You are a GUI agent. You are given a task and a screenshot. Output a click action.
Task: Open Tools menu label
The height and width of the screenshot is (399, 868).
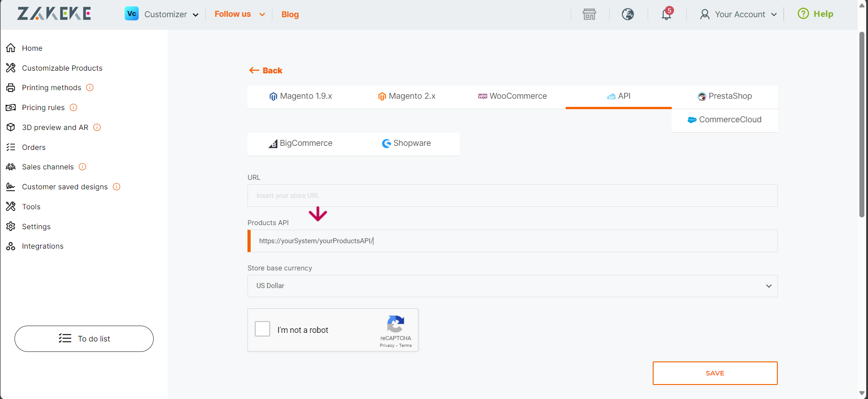click(x=31, y=207)
